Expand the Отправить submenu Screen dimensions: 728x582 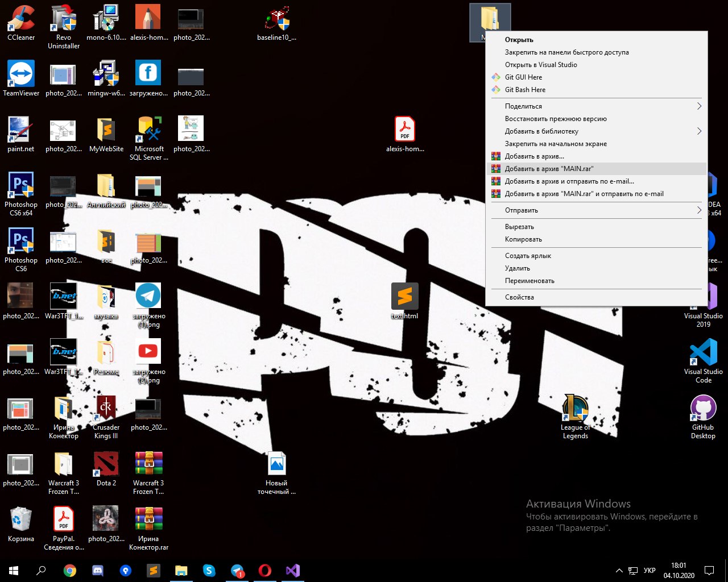click(597, 210)
